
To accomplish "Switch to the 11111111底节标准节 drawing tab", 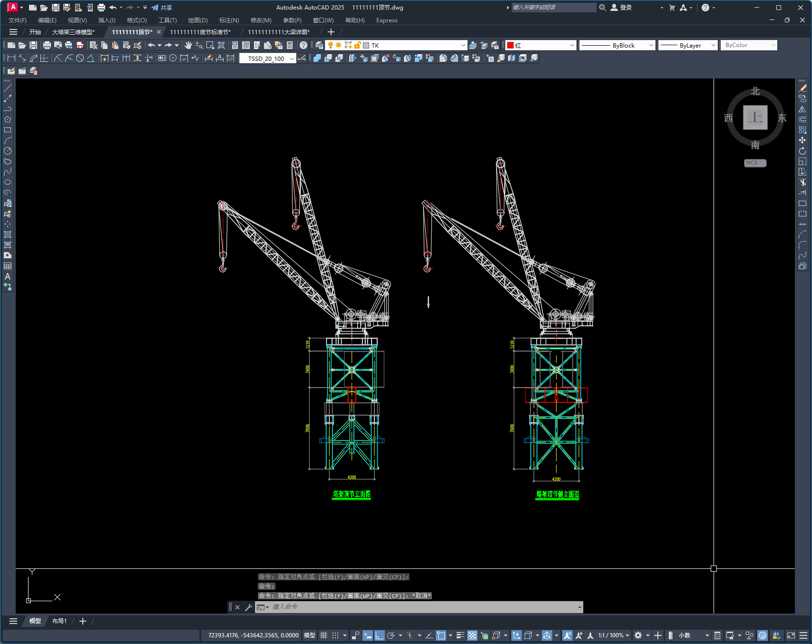I will 200,32.
